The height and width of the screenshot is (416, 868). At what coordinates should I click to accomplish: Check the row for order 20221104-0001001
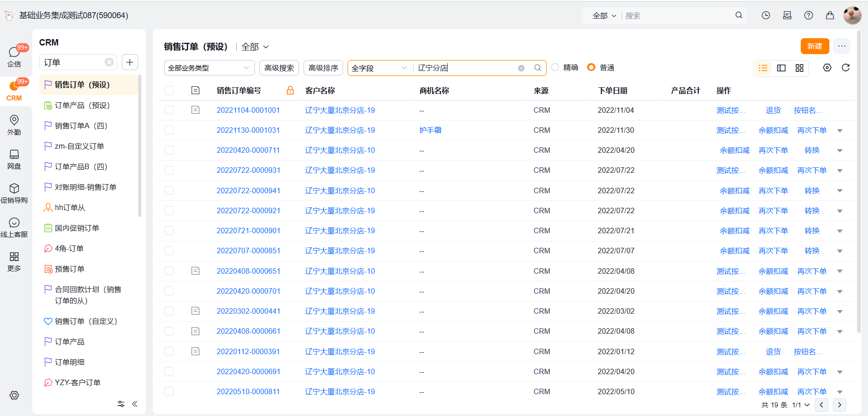(169, 110)
